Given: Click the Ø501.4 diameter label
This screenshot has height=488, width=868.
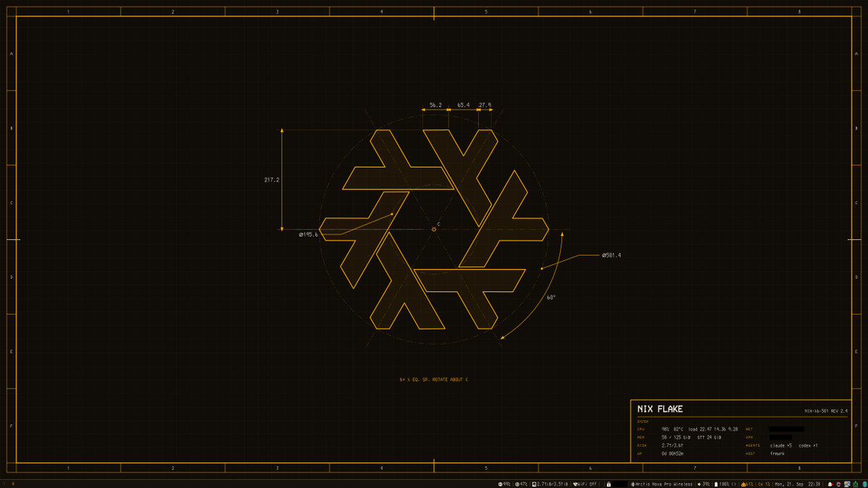Looking at the screenshot, I should point(611,255).
